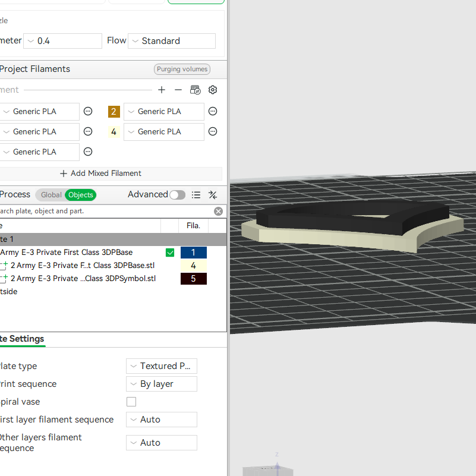The width and height of the screenshot is (476, 476).
Task: Click the Project Filaments section header
Action: [x=35, y=69]
